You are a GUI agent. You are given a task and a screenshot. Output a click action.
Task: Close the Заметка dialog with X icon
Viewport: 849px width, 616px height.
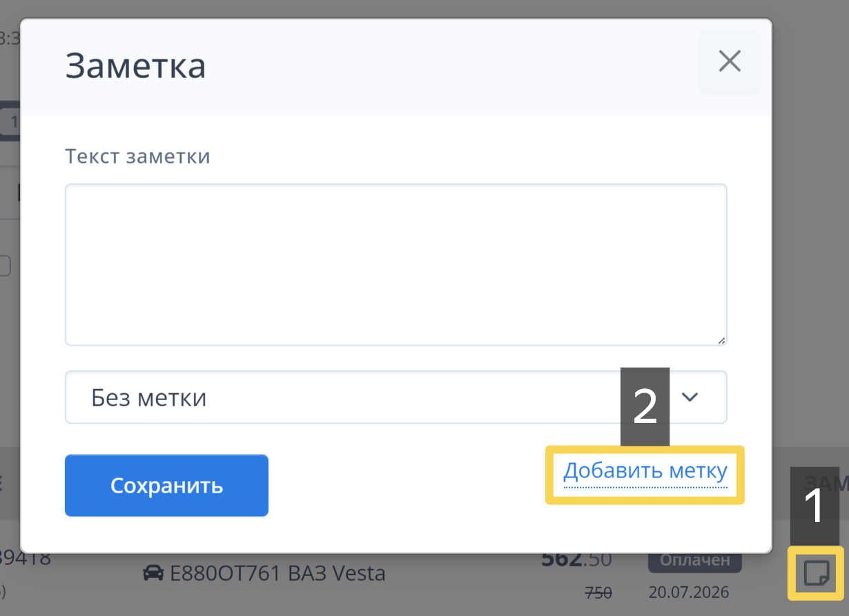coord(730,61)
